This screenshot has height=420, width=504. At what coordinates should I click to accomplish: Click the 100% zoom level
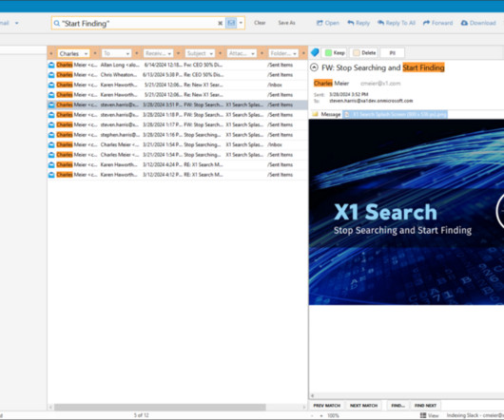point(334,415)
